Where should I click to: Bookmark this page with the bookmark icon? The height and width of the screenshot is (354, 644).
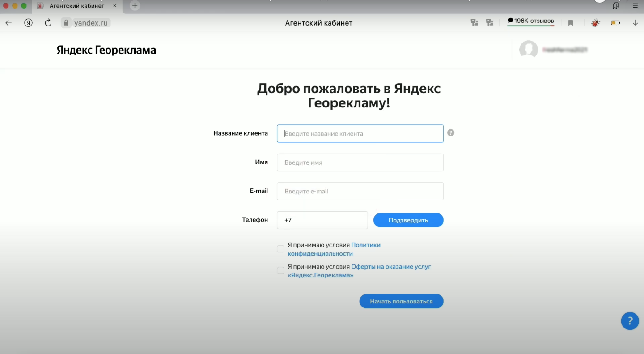click(x=571, y=23)
